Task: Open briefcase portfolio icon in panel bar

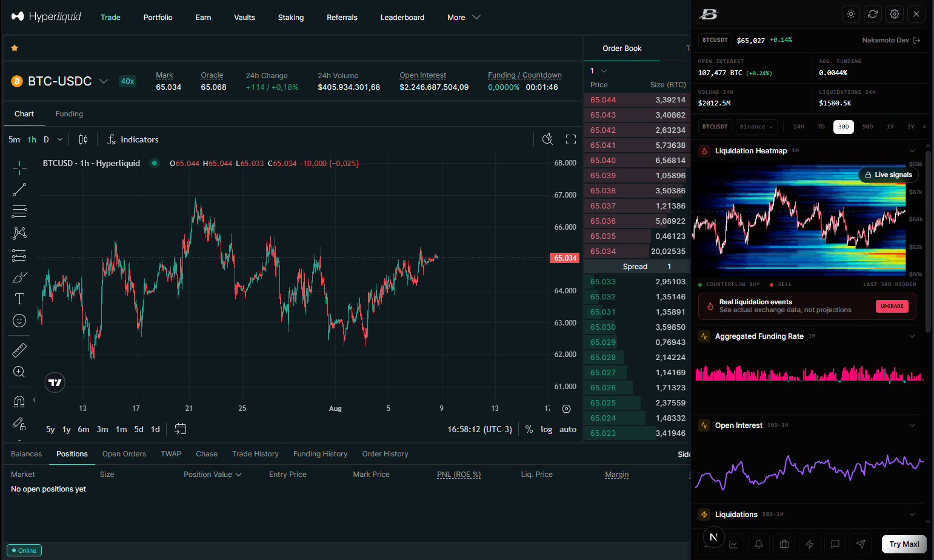Action: click(x=784, y=544)
